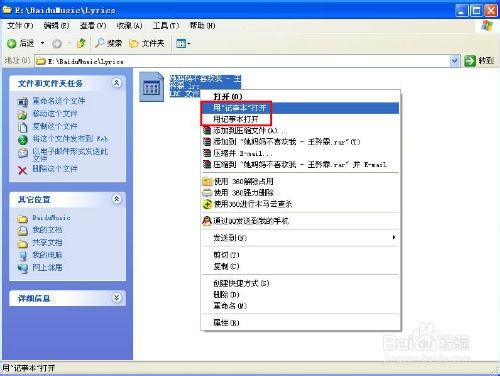Choose Delete (删除) in context menu
Screen dimensions: 500x376
[x=300, y=294]
